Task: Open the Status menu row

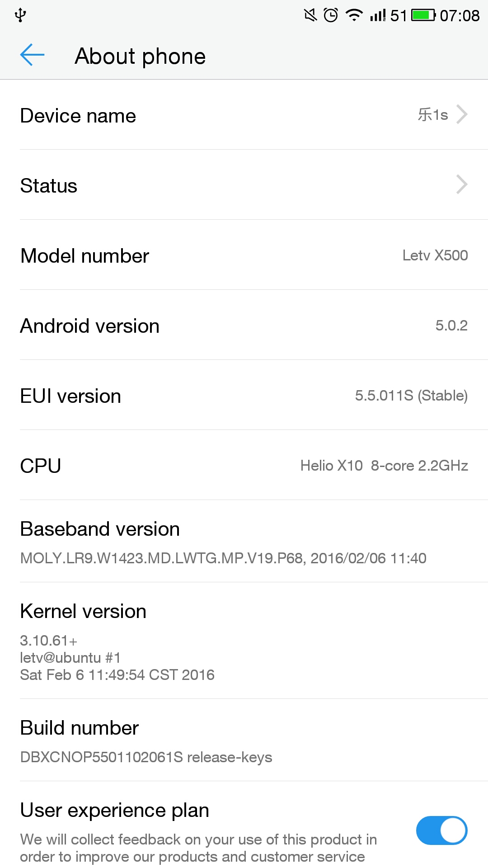Action: [x=244, y=185]
